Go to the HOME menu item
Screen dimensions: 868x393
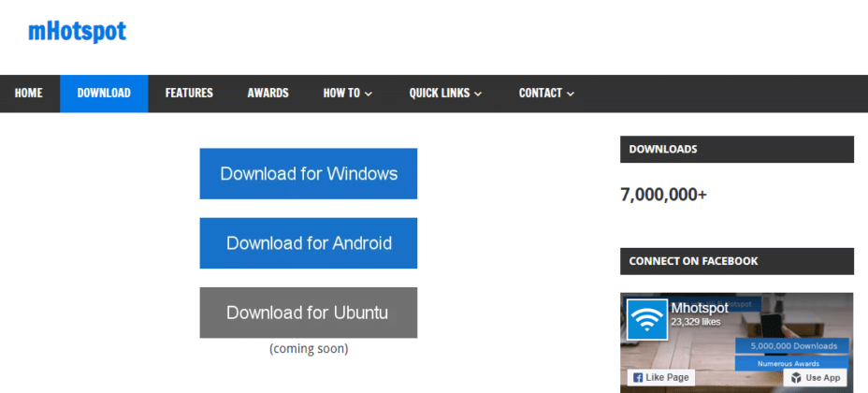(29, 94)
